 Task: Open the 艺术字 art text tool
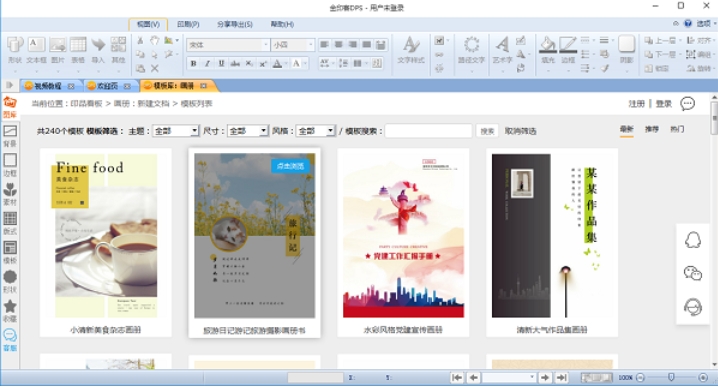point(502,50)
